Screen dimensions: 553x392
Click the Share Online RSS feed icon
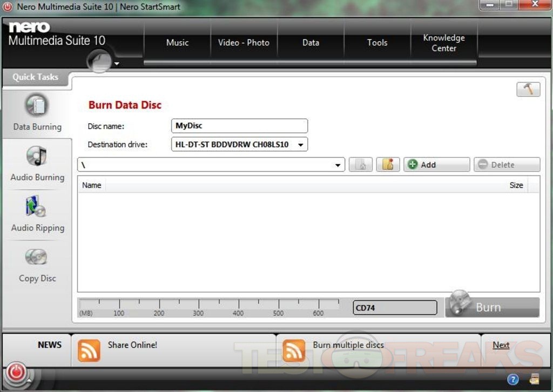[89, 350]
